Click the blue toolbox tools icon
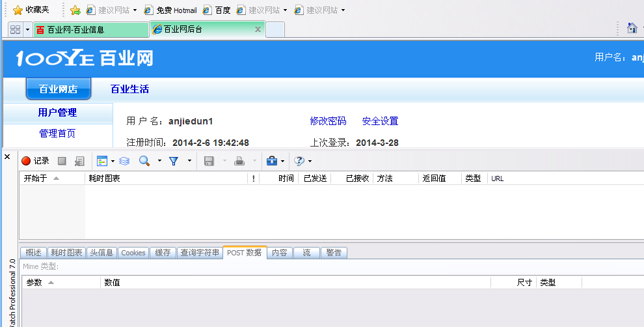The image size is (644, 327). [272, 161]
